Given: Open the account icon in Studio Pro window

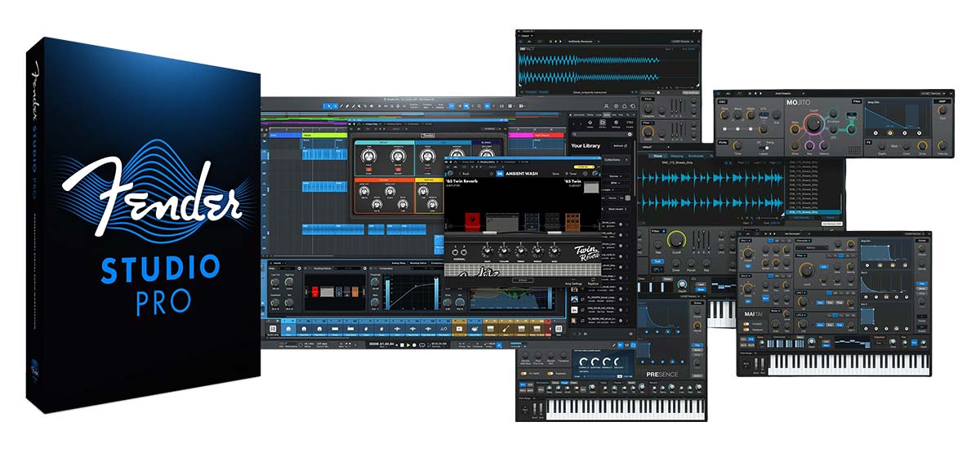Looking at the screenshot, I should click(x=606, y=106).
